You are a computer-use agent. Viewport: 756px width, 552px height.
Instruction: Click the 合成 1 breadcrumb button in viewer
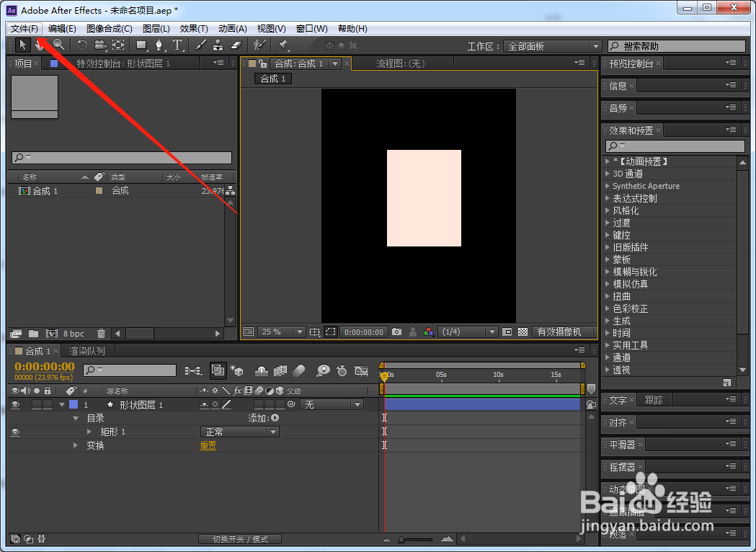tap(273, 79)
